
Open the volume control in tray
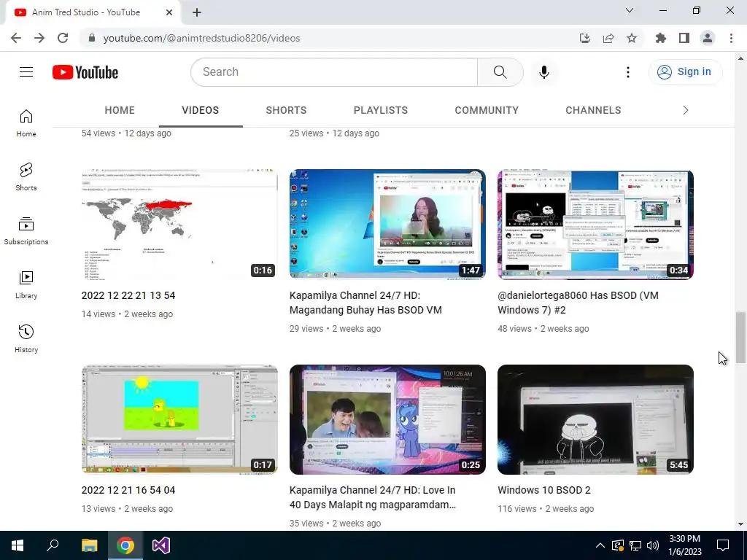pyautogui.click(x=653, y=545)
